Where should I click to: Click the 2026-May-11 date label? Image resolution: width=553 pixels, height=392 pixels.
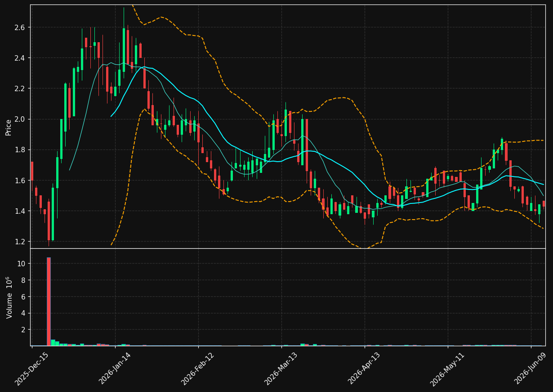point(448,369)
